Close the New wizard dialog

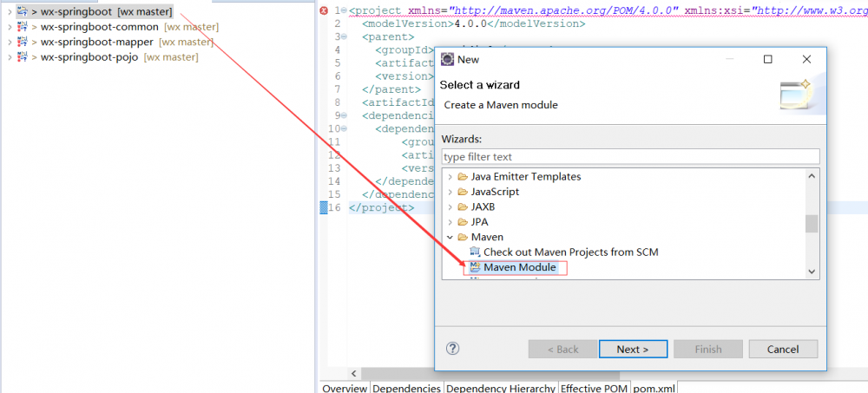(x=806, y=59)
